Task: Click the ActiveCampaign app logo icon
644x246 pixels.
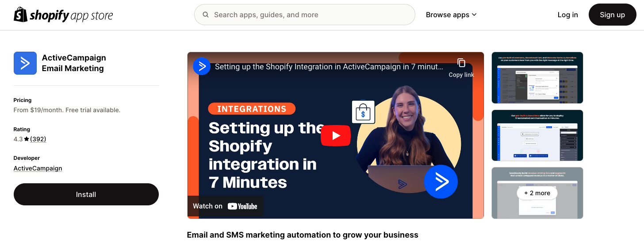Action: pyautogui.click(x=25, y=63)
